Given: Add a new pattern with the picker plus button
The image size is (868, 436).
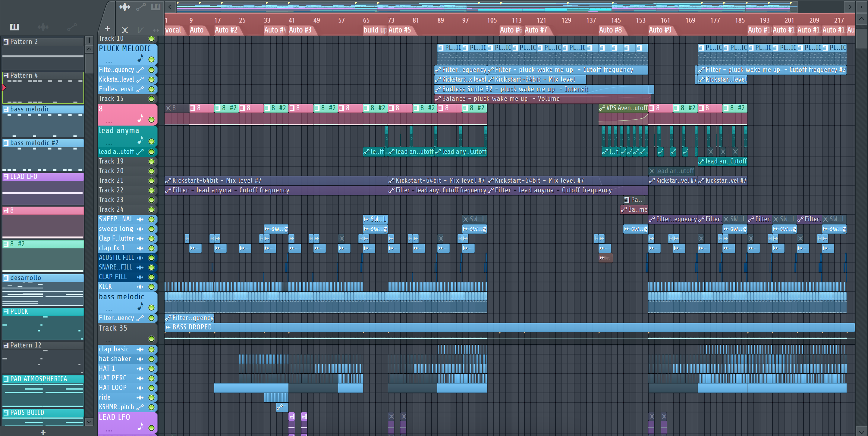Looking at the screenshot, I should 43,432.
